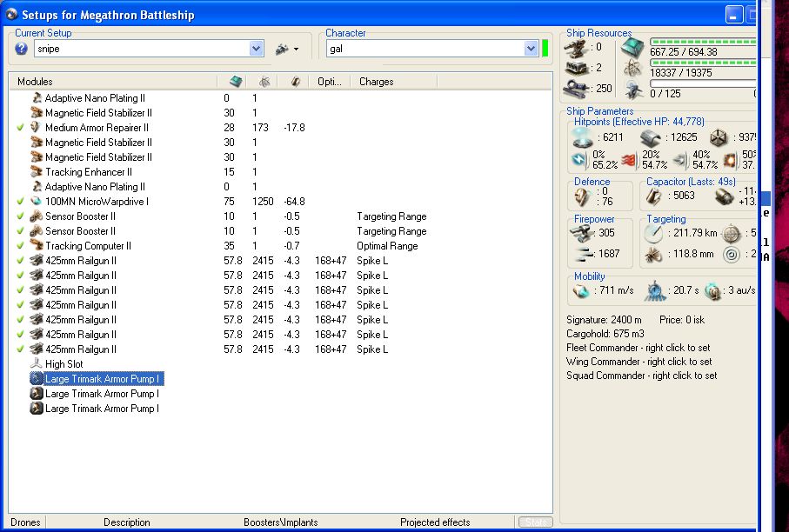
Task: Toggle the Tracking Computer II active checkmark
Action: tap(20, 246)
